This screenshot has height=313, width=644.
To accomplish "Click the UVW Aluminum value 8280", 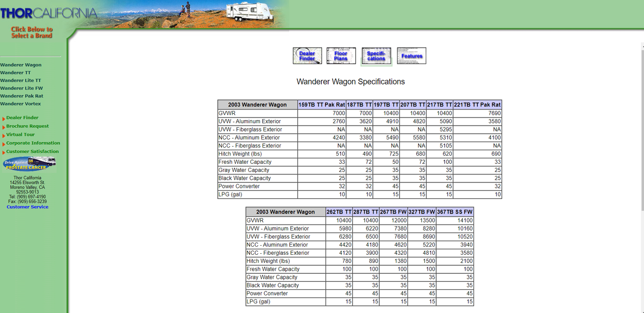I will (x=429, y=228).
